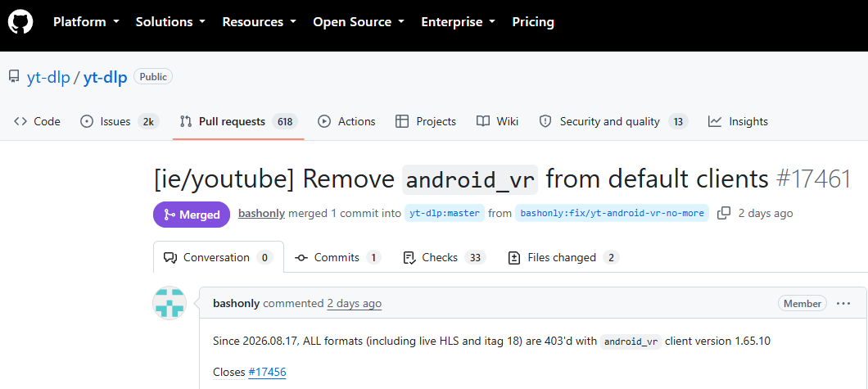Switch to the Issues tab
The image size is (868, 389).
click(x=120, y=122)
